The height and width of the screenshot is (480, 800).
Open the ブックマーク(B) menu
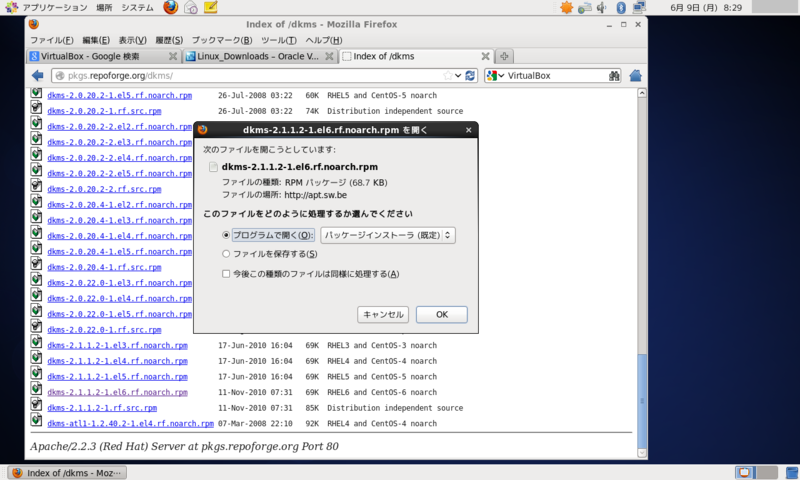pos(222,40)
